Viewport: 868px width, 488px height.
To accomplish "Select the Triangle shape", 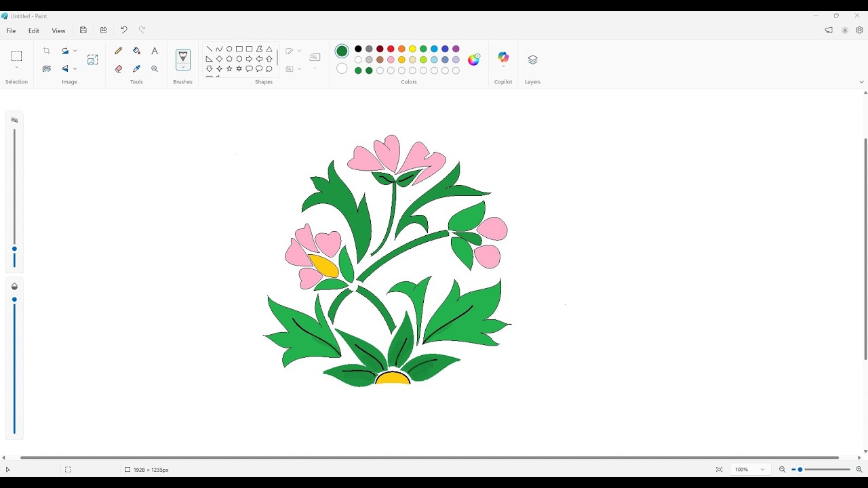I will tap(269, 49).
